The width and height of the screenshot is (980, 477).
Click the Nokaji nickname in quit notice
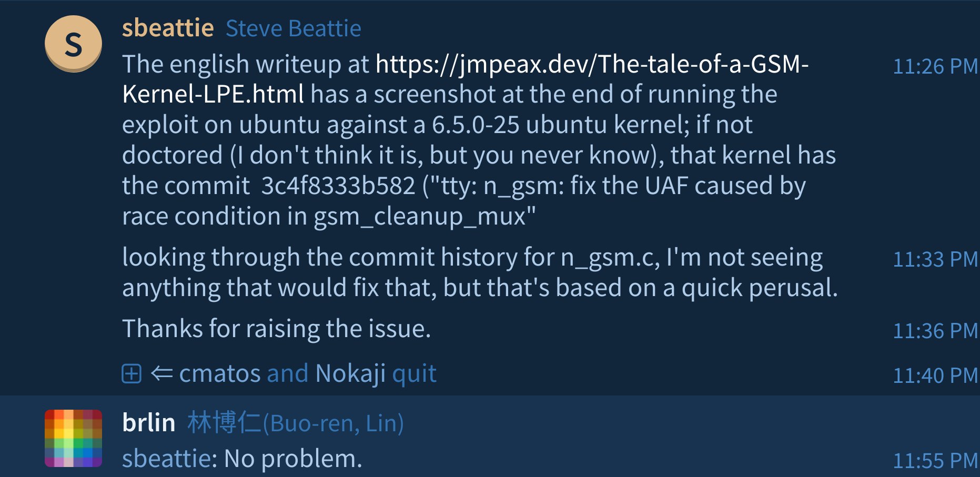350,374
